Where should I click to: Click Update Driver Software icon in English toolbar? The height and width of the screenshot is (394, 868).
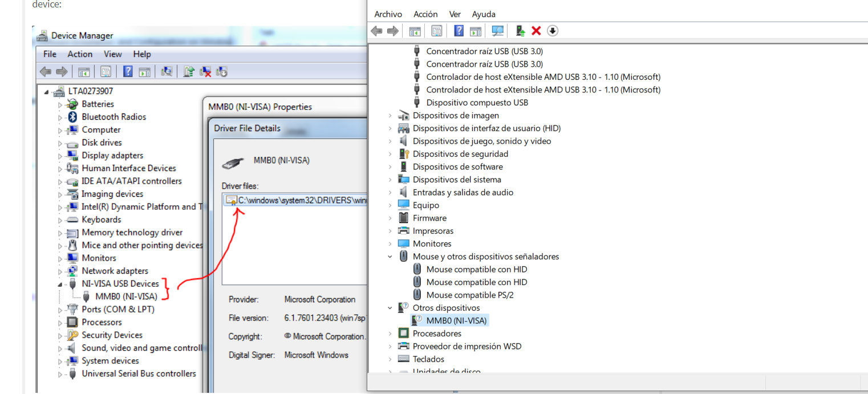(189, 71)
